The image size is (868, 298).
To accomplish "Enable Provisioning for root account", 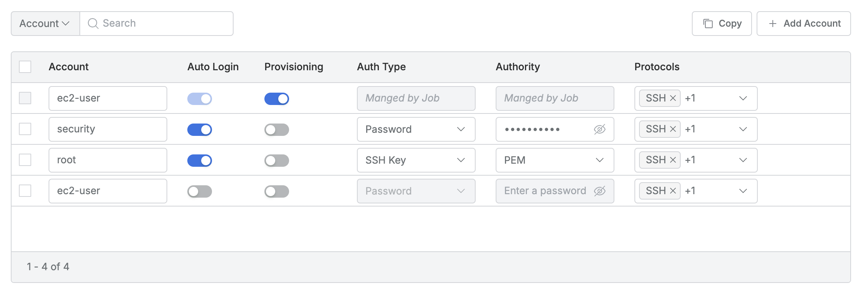I will (277, 161).
